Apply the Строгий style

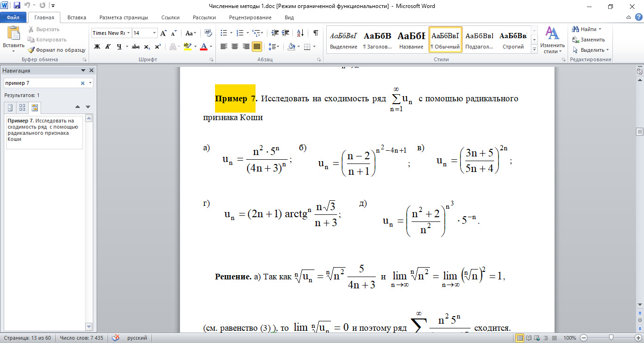(x=513, y=40)
